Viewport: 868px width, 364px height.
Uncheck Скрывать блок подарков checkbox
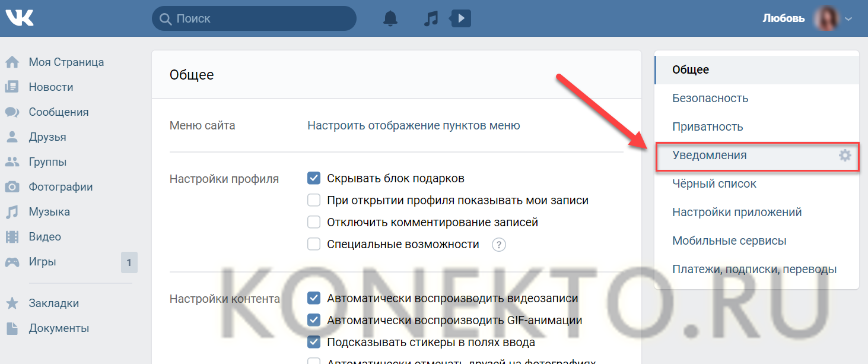point(314,178)
